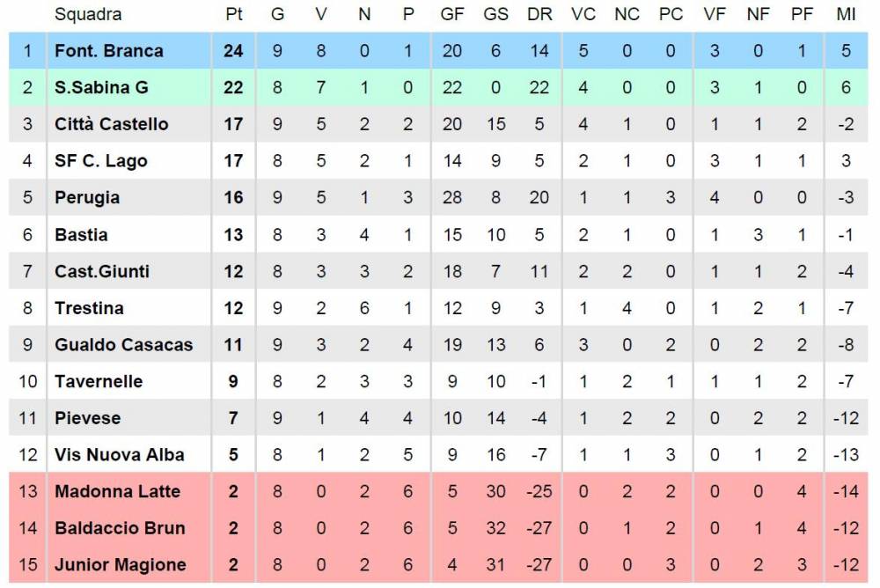Select the Trestina team name
This screenshot has width=880, height=588.
coord(89,308)
